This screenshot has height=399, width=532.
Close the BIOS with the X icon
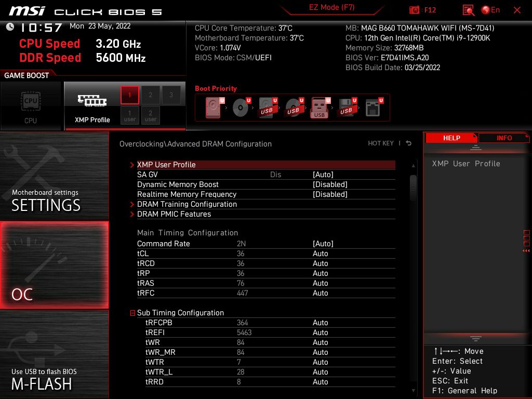tap(517, 10)
